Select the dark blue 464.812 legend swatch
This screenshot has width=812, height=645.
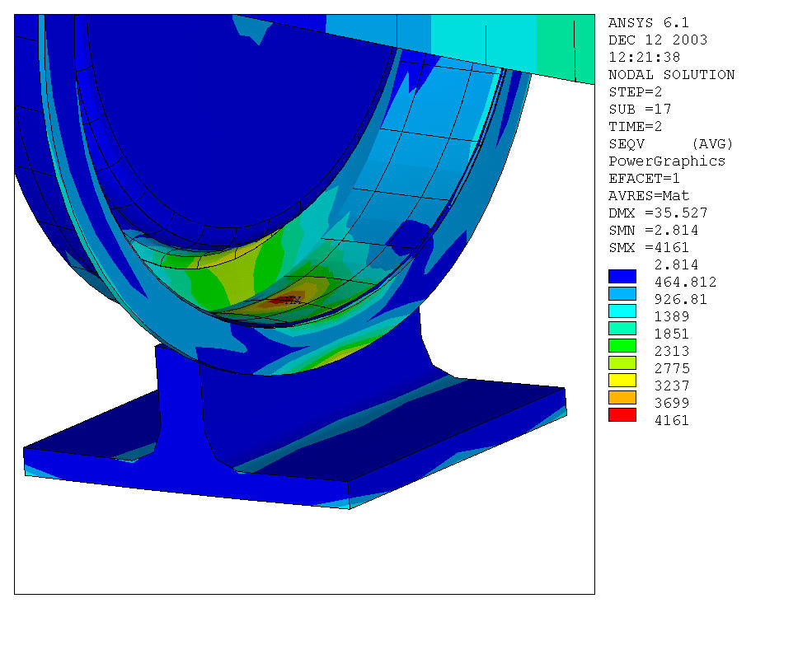coord(622,276)
